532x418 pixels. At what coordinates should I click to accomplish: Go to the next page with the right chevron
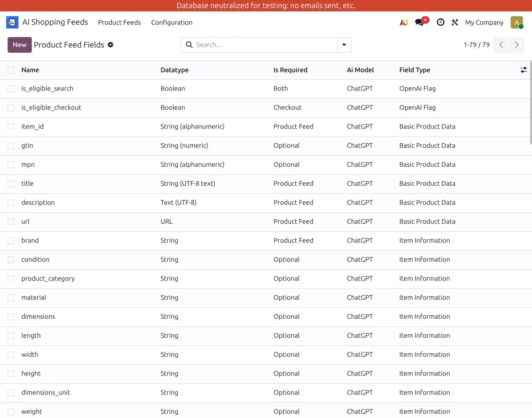point(516,45)
